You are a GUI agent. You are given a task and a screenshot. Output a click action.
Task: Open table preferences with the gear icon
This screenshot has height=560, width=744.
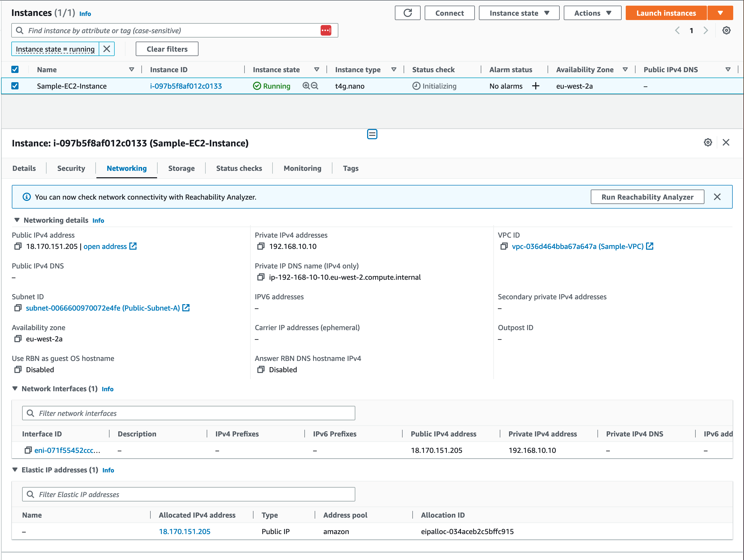coord(726,30)
